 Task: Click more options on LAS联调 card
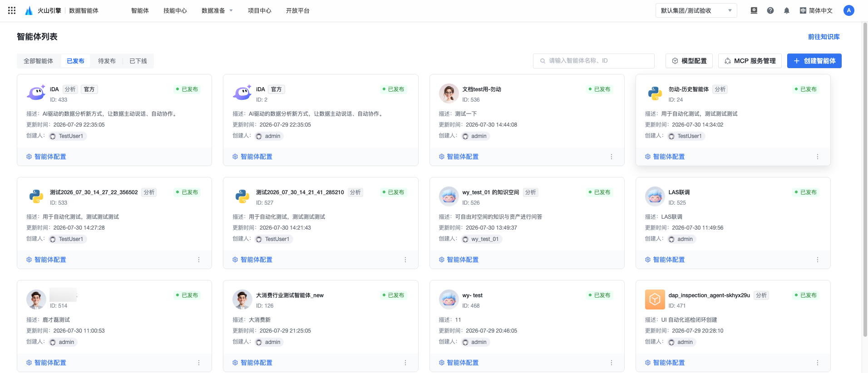(x=818, y=260)
